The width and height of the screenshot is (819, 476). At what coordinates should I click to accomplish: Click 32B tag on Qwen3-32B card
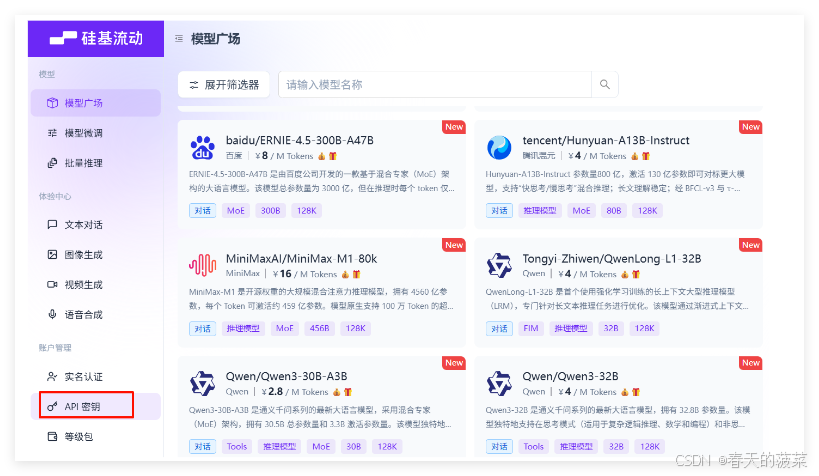(x=616, y=446)
